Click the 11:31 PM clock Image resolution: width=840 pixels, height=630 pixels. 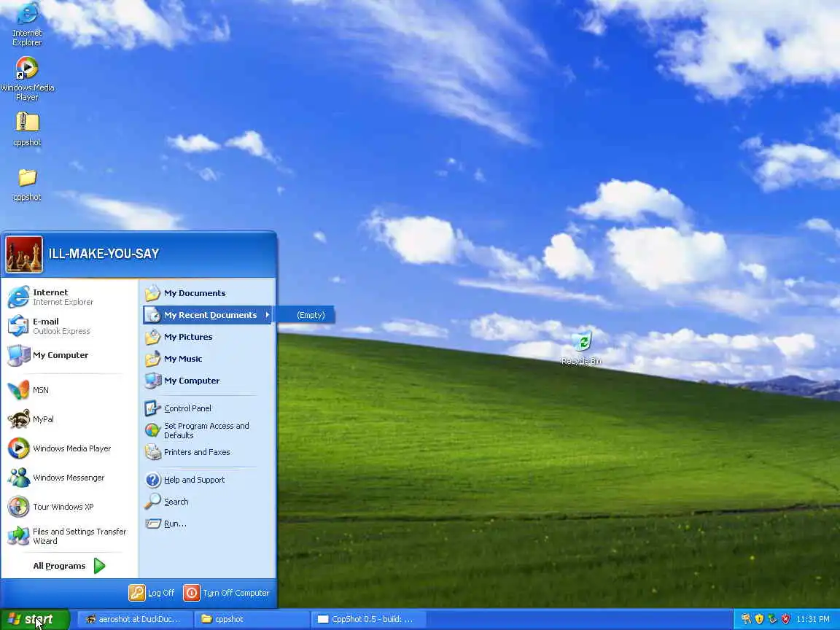point(813,619)
